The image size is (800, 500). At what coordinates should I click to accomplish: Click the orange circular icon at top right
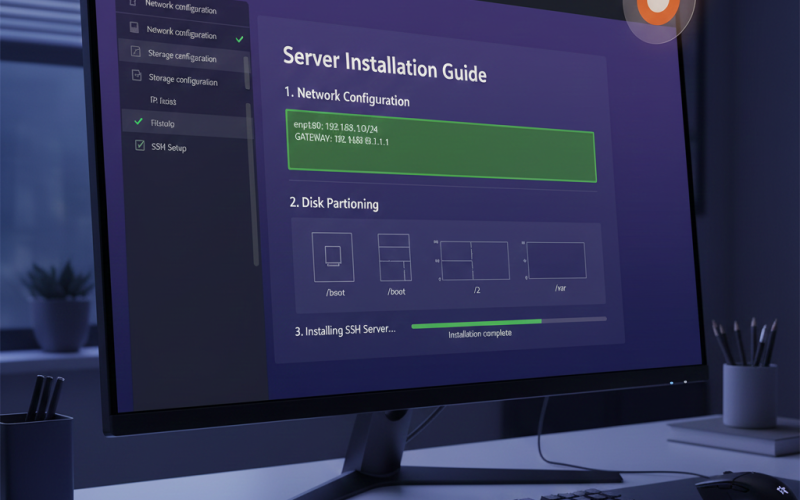(x=657, y=8)
